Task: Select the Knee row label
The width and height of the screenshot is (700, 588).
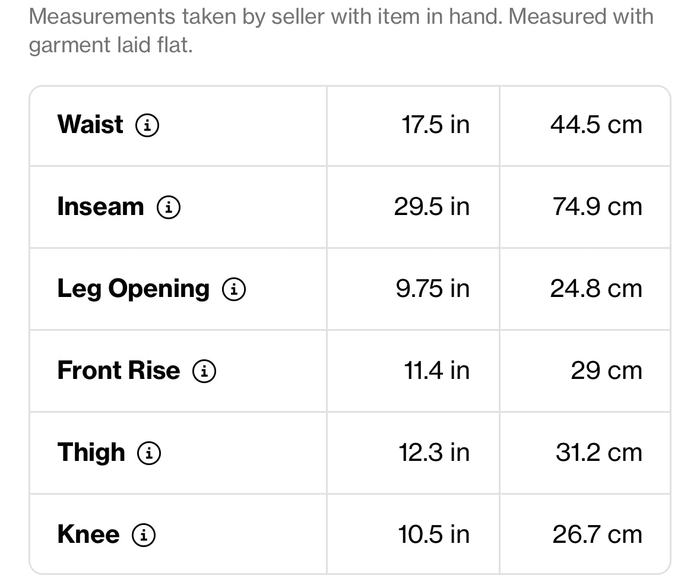Action: 88,535
